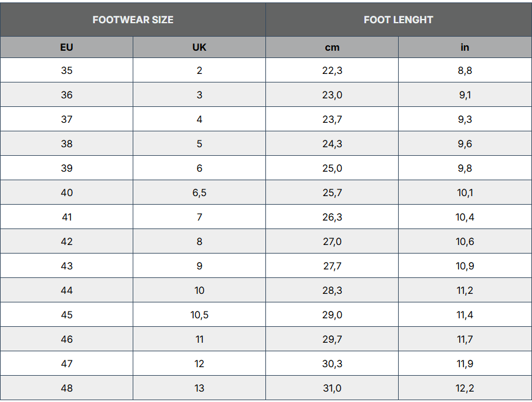Click the FOOT LENGHT header cell

click(398, 20)
